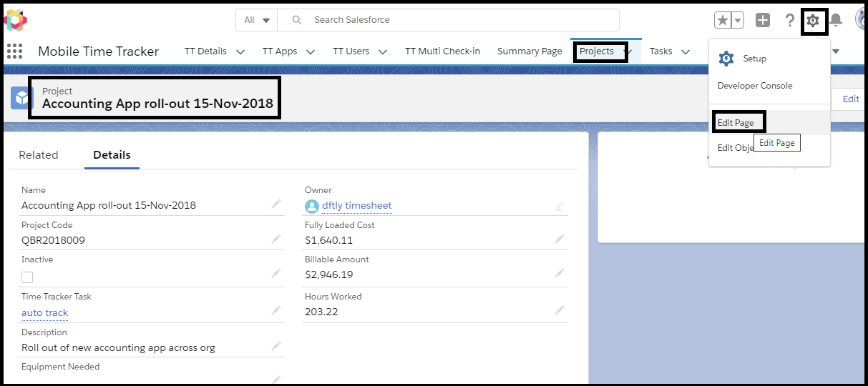Click the Salesforce org logo

pyautogui.click(x=15, y=20)
